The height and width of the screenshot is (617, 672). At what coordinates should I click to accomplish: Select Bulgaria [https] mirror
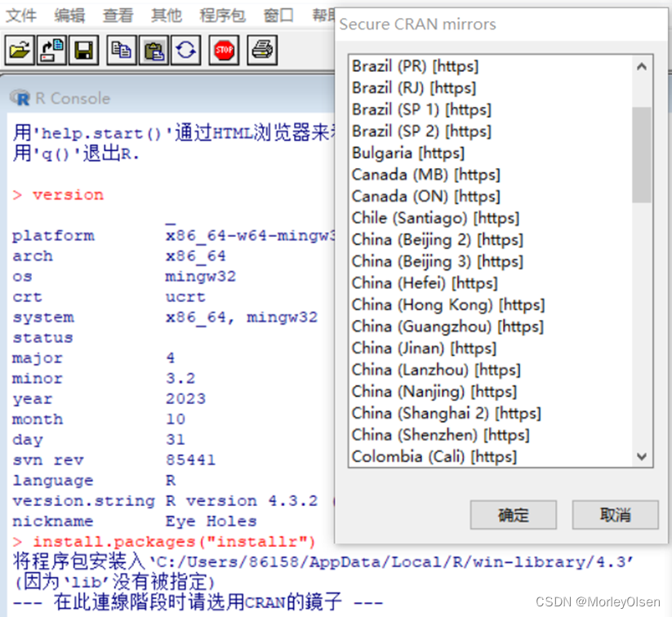click(x=490, y=153)
